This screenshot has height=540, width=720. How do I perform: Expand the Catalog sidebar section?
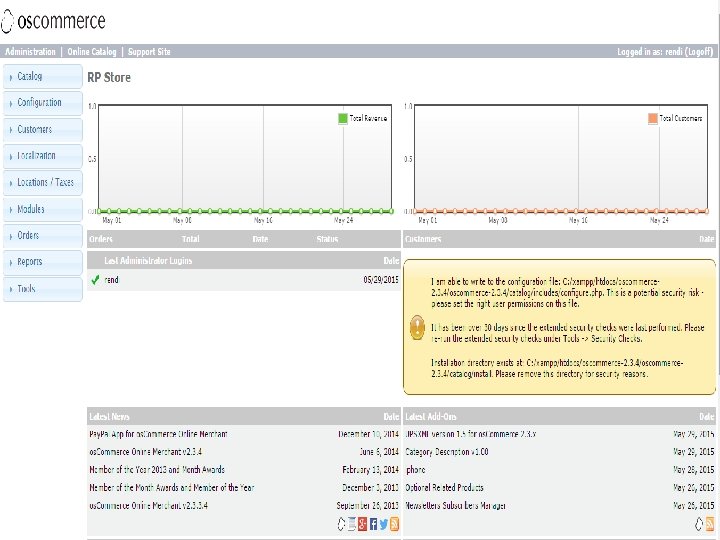tap(43, 76)
